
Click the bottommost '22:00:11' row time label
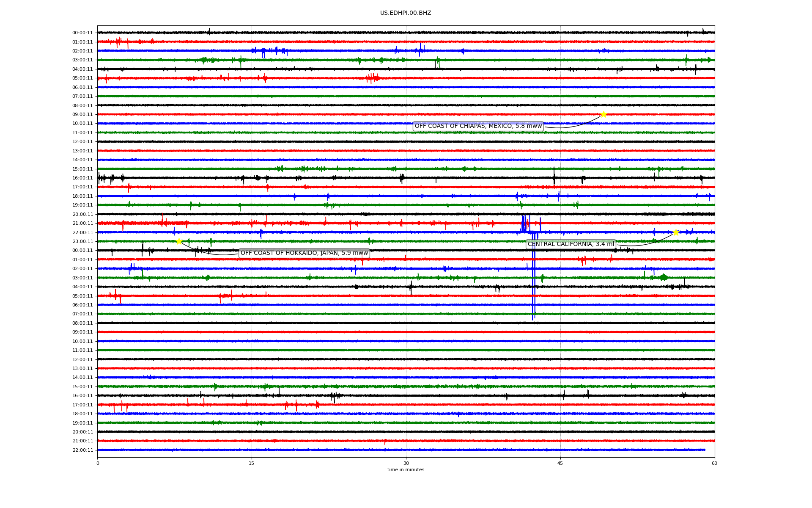[x=82, y=450]
